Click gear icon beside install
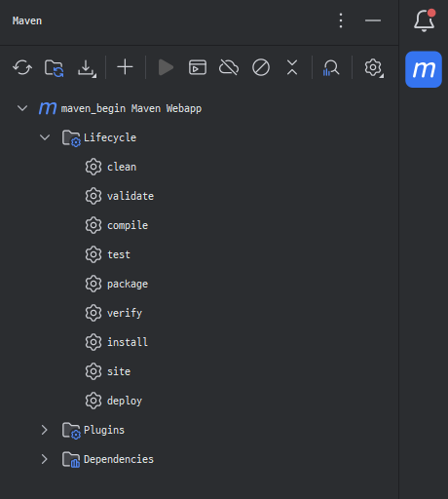The image size is (448, 499). pos(93,342)
